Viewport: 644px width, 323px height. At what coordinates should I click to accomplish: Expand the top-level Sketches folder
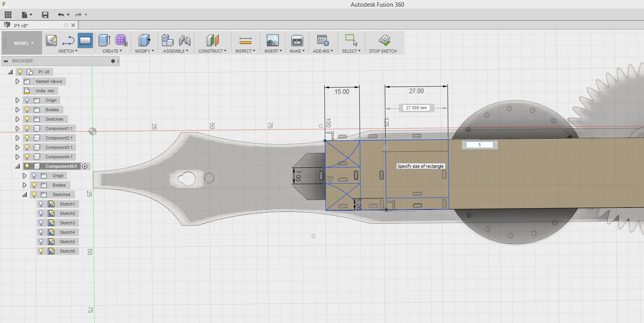pos(17,119)
